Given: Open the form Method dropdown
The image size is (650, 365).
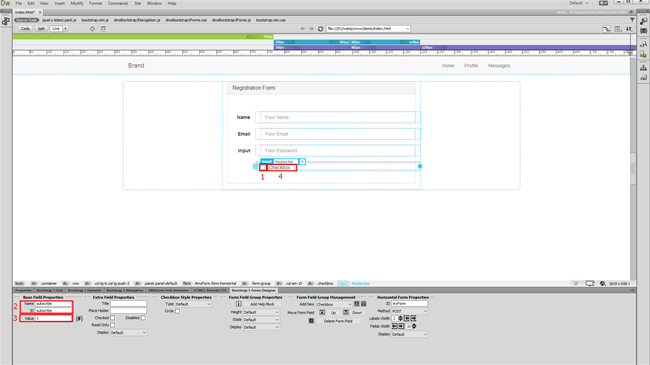Looking at the screenshot, I should [x=410, y=311].
